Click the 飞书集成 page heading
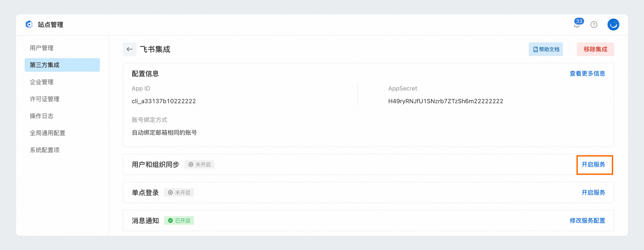 [155, 49]
